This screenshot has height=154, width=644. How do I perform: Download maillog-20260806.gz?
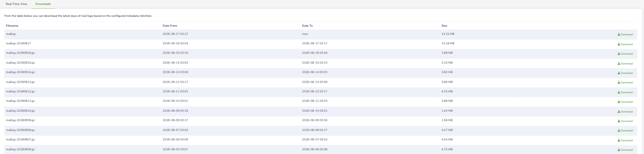(x=625, y=150)
